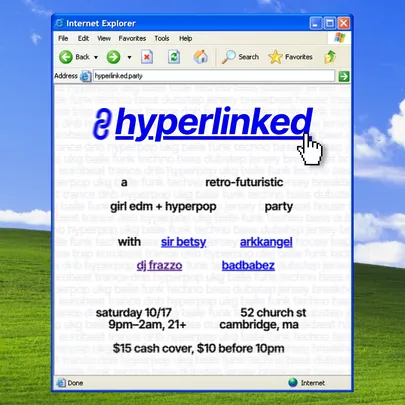Open the Back history dropdown arrow
The height and width of the screenshot is (405, 405).
click(96, 57)
